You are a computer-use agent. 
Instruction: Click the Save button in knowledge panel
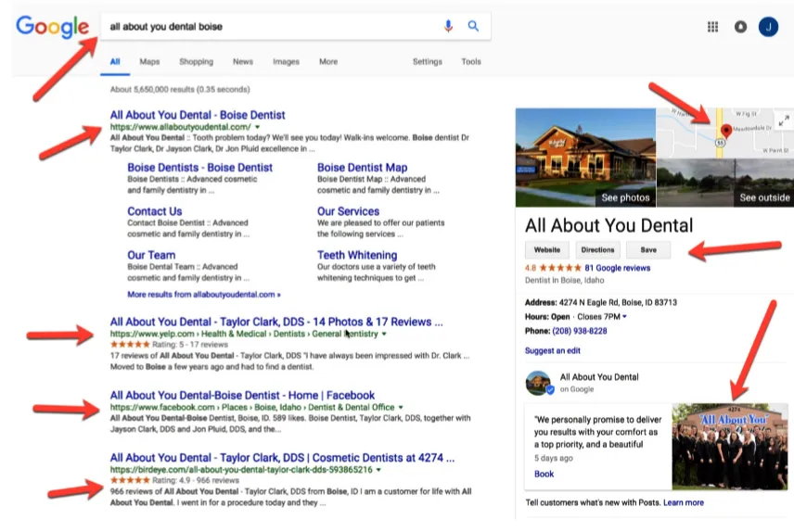pyautogui.click(x=648, y=250)
